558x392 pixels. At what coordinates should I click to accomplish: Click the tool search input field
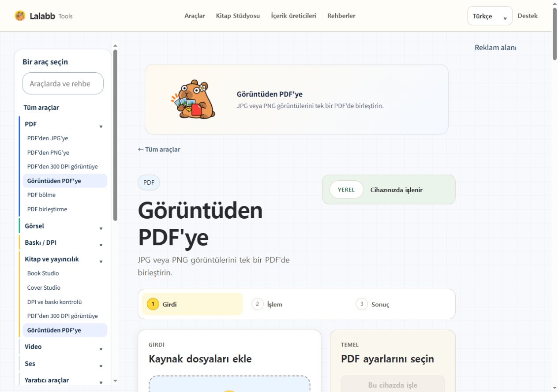click(63, 83)
